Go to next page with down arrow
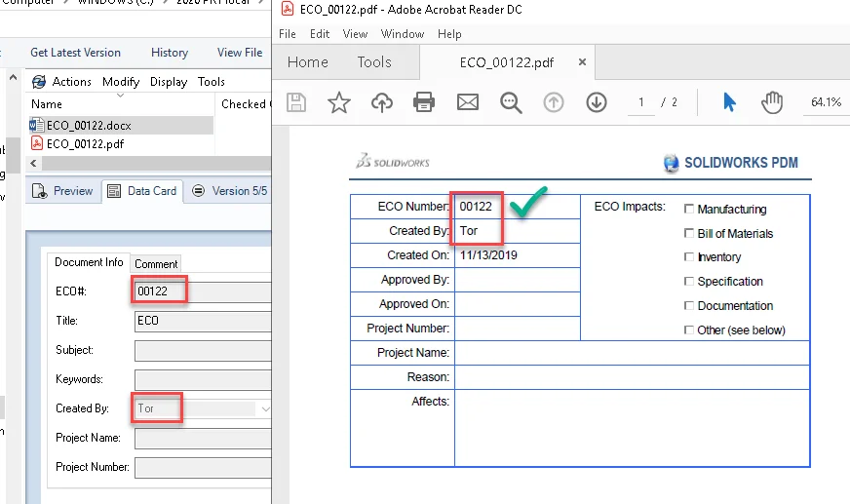 597,102
